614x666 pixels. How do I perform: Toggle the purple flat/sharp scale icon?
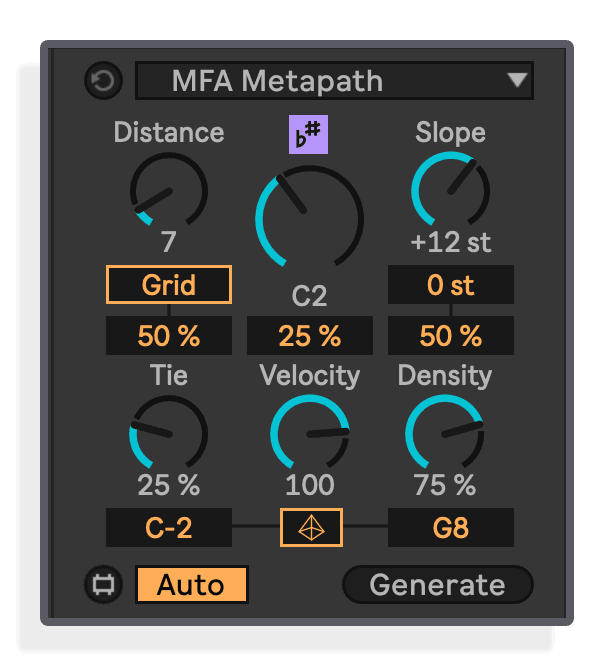(308, 134)
